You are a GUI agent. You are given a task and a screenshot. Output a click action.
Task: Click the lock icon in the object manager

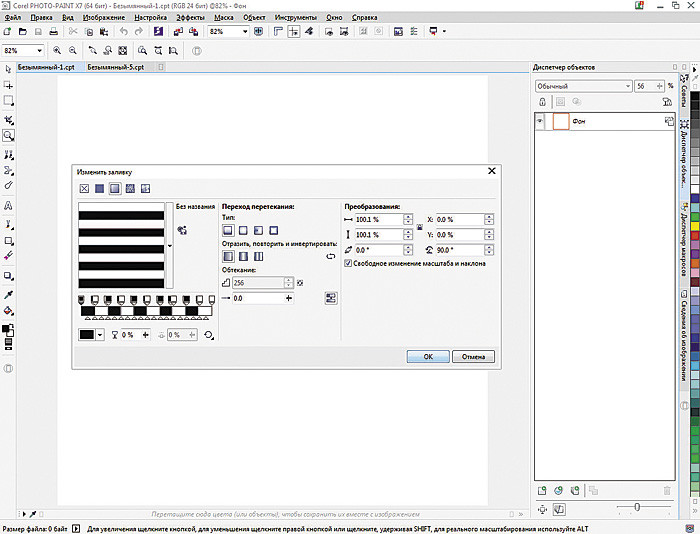(544, 102)
